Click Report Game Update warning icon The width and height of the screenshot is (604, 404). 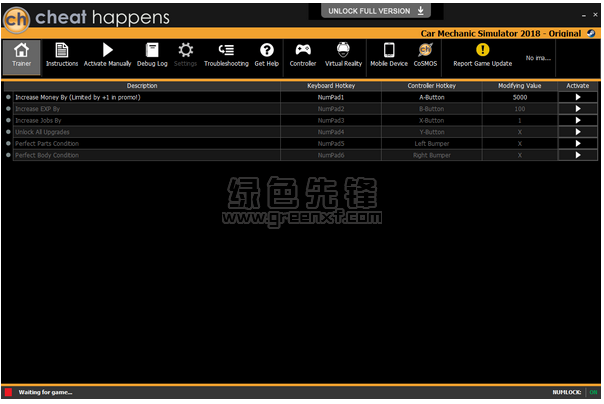(482, 50)
